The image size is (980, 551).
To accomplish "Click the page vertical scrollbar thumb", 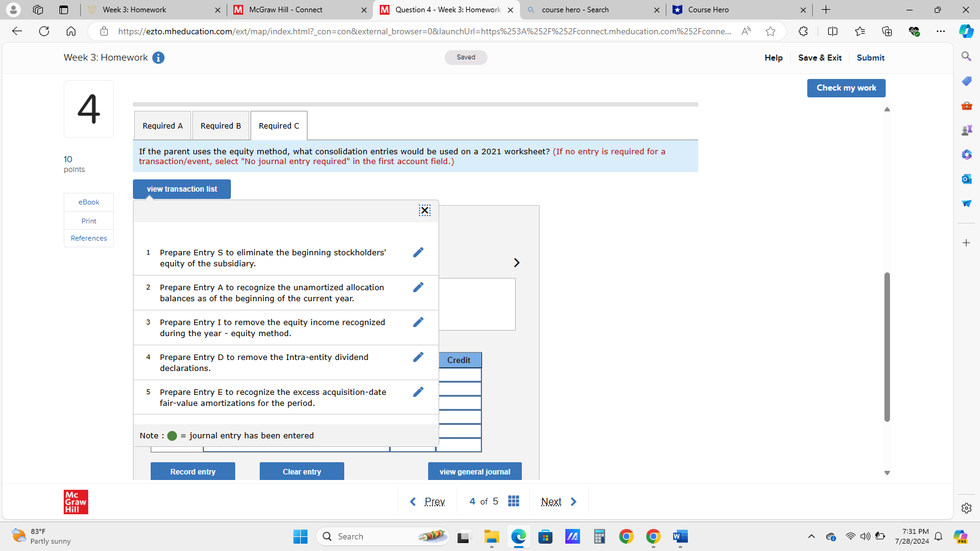I will [x=887, y=347].
